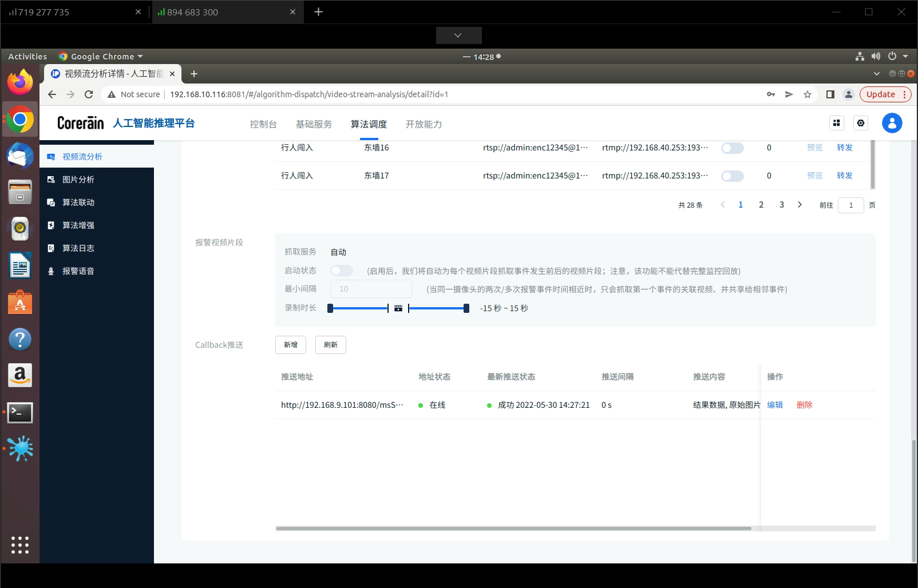Bookmark this page with the star icon
The height and width of the screenshot is (588, 918).
coord(808,94)
